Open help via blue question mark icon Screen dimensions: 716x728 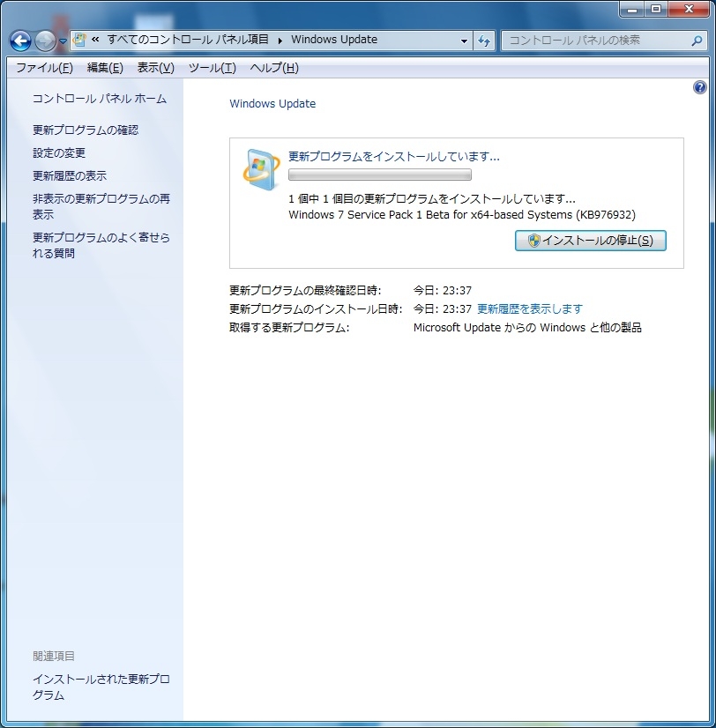tap(700, 87)
